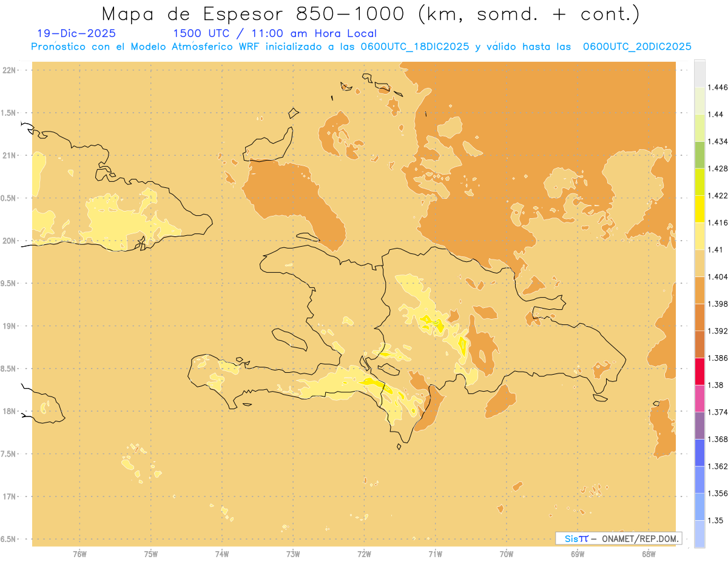Select the purple legend swatch between 1.368 and 1.374
Image resolution: width=728 pixels, height=562 pixels.
pyautogui.click(x=699, y=426)
